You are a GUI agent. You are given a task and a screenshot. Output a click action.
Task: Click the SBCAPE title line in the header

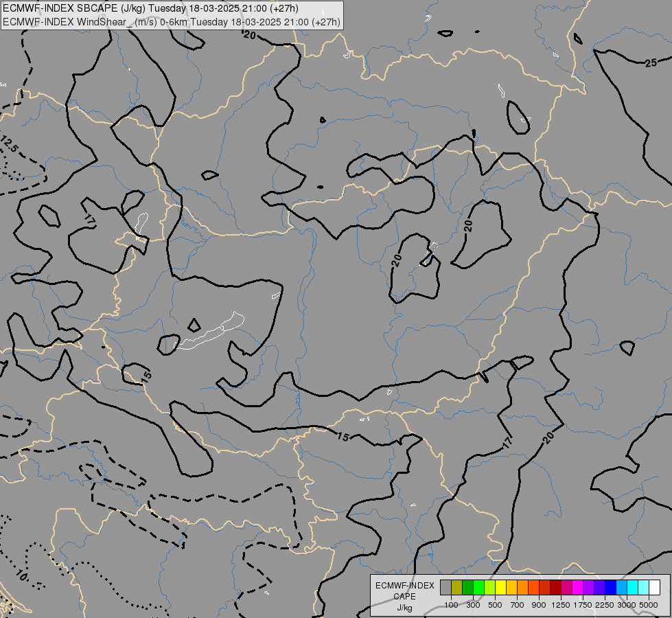point(150,8)
